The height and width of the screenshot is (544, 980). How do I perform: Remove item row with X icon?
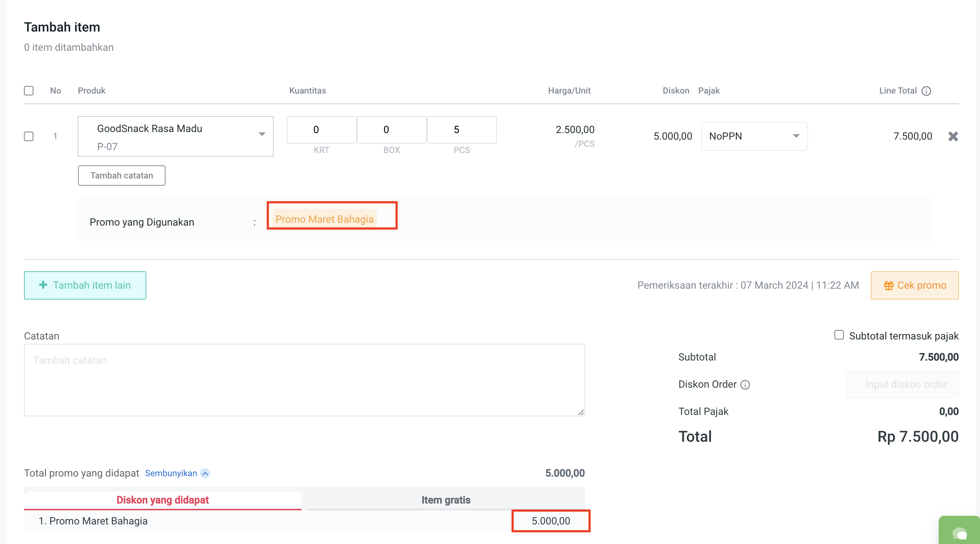[x=953, y=136]
